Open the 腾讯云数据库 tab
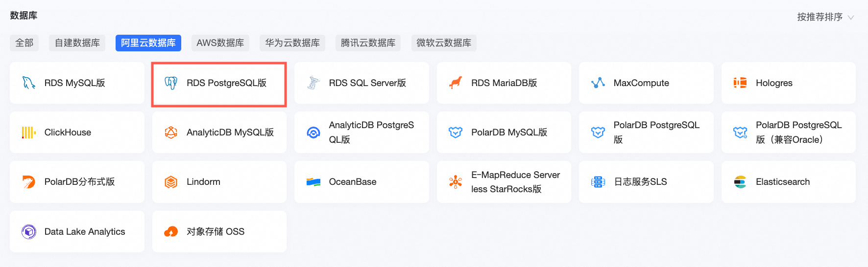 pos(368,43)
